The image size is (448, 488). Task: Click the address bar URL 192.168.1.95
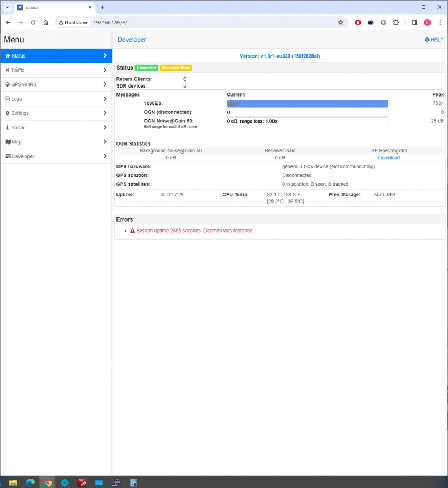coord(110,22)
